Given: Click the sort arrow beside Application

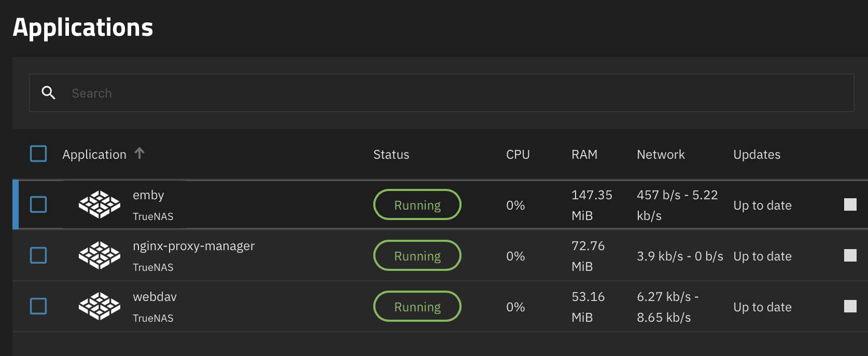Looking at the screenshot, I should 139,154.
